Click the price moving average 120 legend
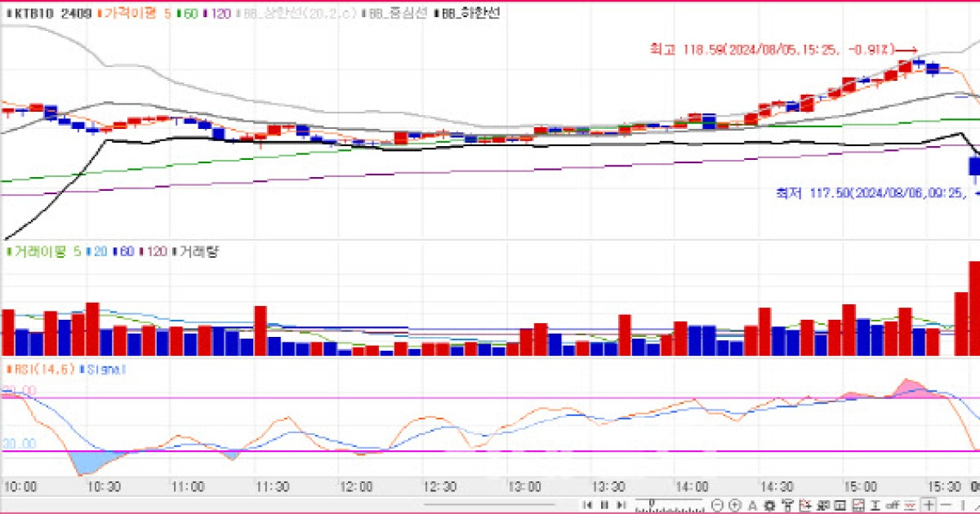The height and width of the screenshot is (514, 980). 218,14
